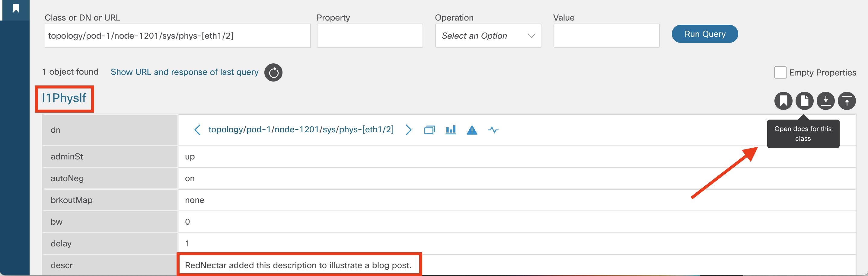Show stats via the bar chart icon
868x276 pixels.
(451, 130)
